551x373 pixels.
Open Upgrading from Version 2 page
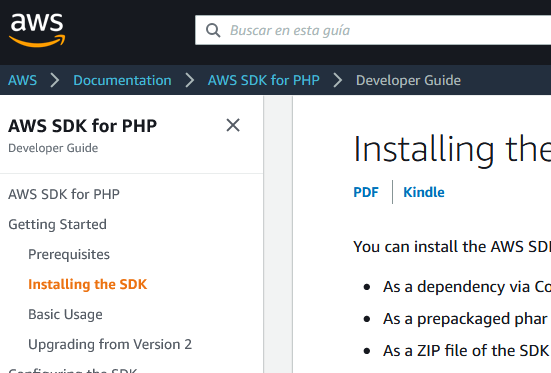pyautogui.click(x=110, y=344)
